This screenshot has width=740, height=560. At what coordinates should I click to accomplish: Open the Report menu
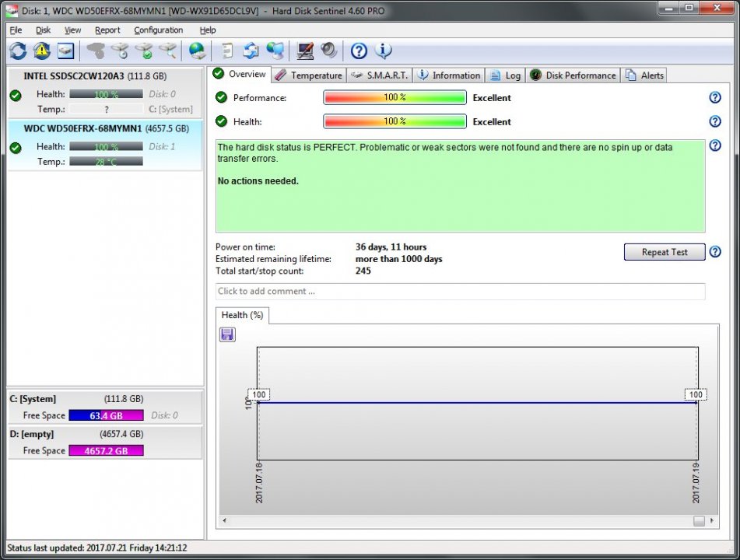tap(107, 30)
